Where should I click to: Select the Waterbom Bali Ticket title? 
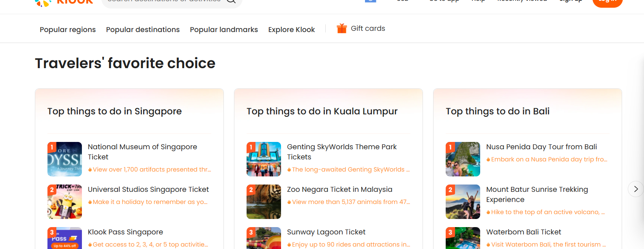524,232
